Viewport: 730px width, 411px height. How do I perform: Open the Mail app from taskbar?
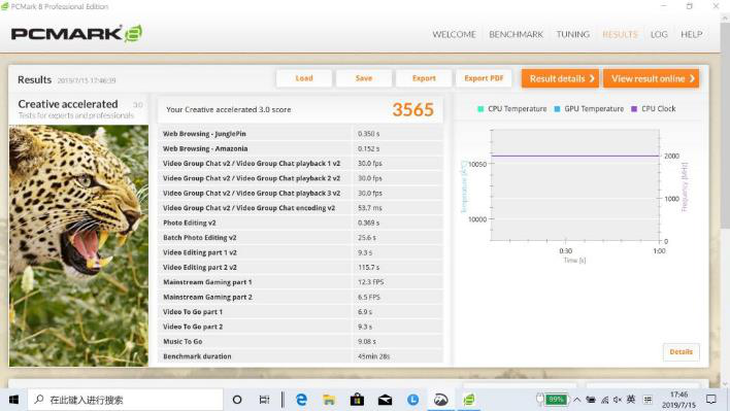click(x=385, y=399)
